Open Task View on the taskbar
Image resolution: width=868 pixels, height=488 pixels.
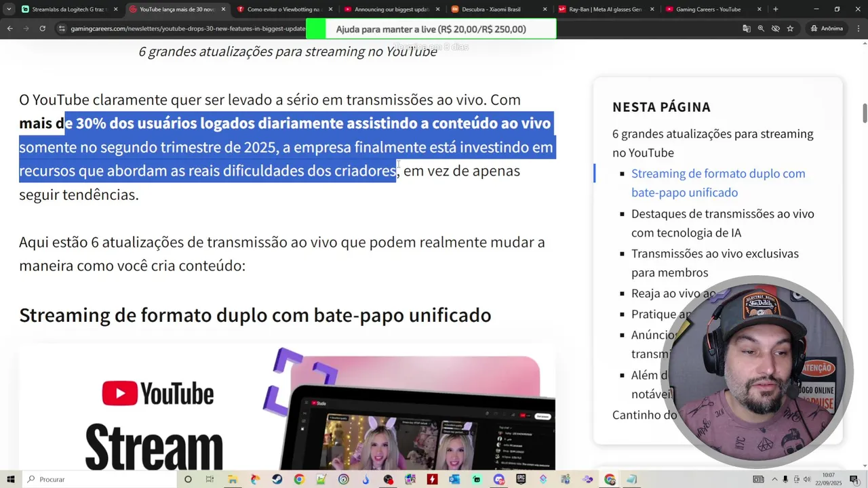pyautogui.click(x=210, y=479)
